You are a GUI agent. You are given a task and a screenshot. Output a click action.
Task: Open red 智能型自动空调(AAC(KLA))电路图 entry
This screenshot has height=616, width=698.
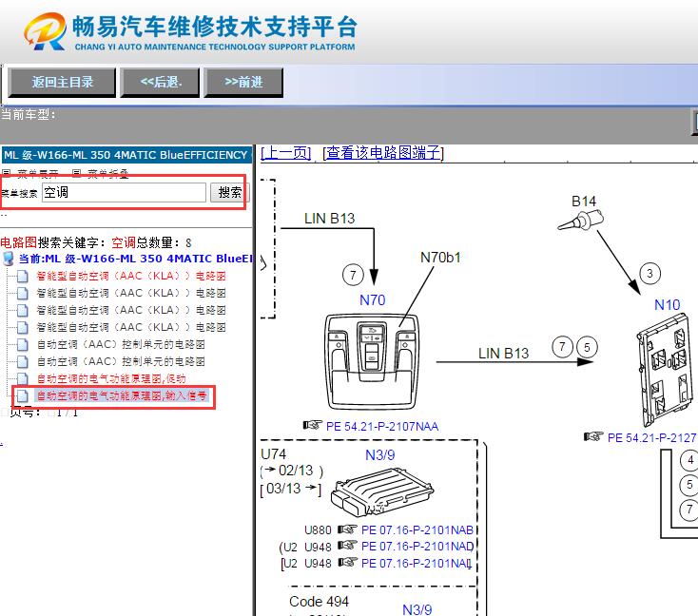131,276
